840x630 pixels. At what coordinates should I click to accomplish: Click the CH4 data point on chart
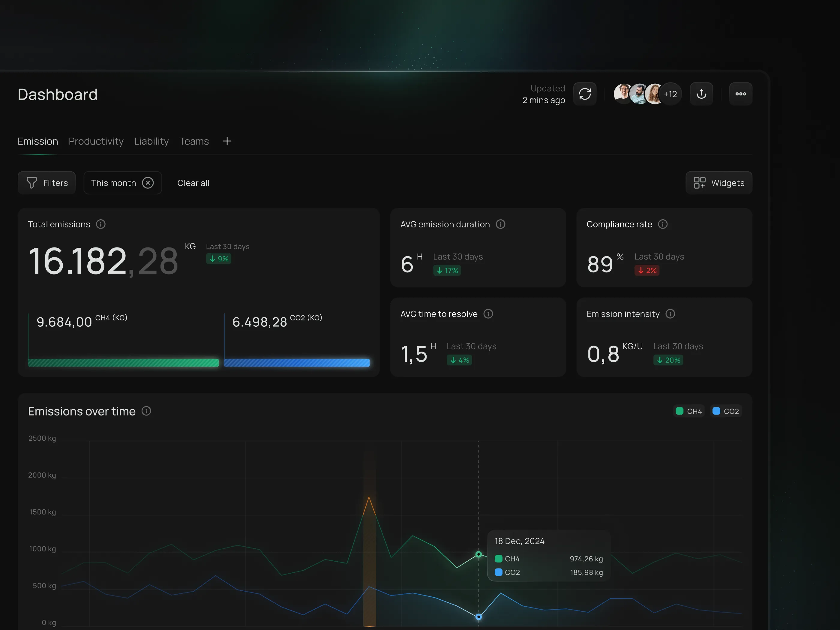[x=478, y=554]
